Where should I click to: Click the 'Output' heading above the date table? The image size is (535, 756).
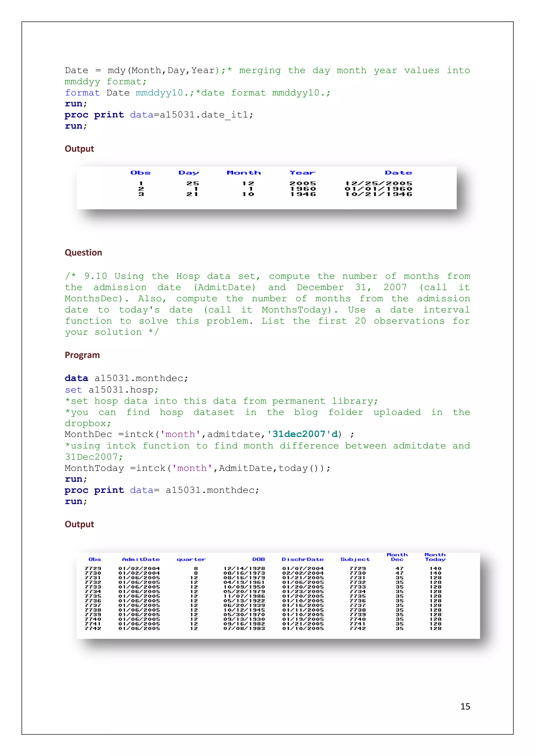79,149
